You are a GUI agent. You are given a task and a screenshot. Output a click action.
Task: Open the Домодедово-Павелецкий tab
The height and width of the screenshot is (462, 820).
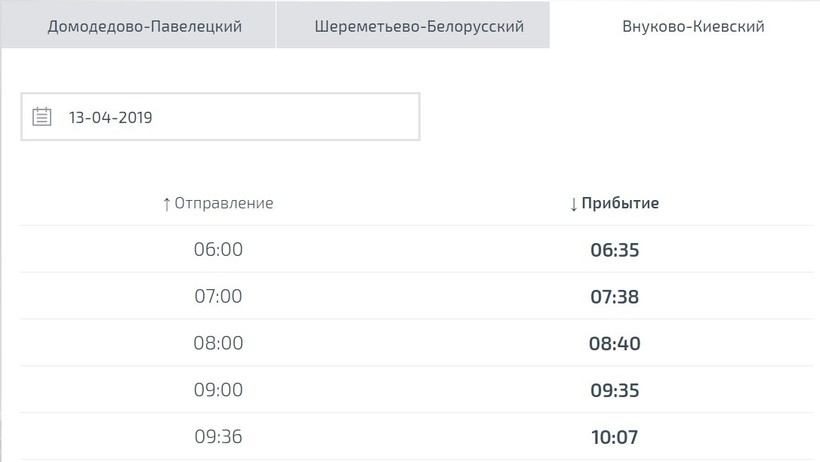pos(145,27)
